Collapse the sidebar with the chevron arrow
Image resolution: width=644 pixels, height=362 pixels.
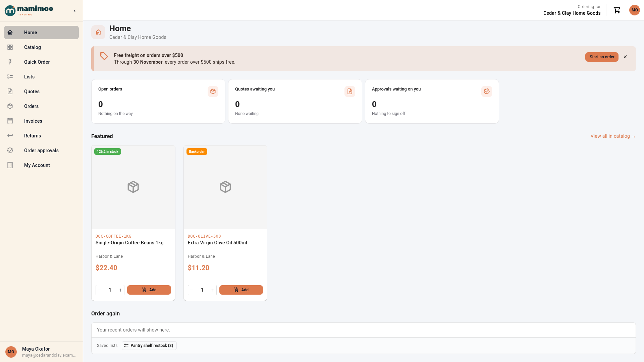pos(75,11)
